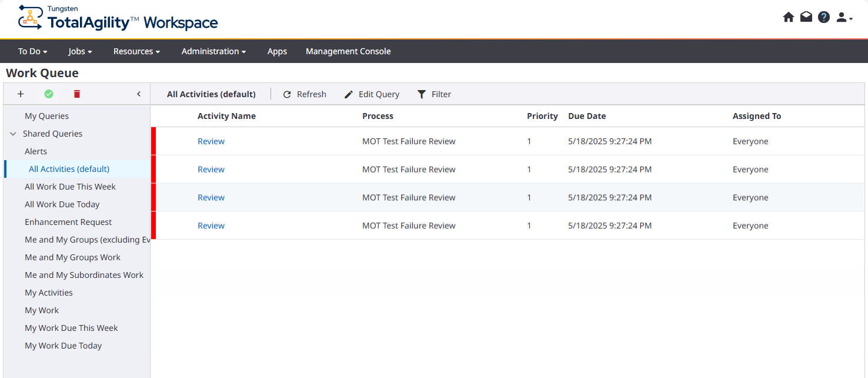Click the plus icon to add query
This screenshot has width=868, height=378.
tap(21, 94)
